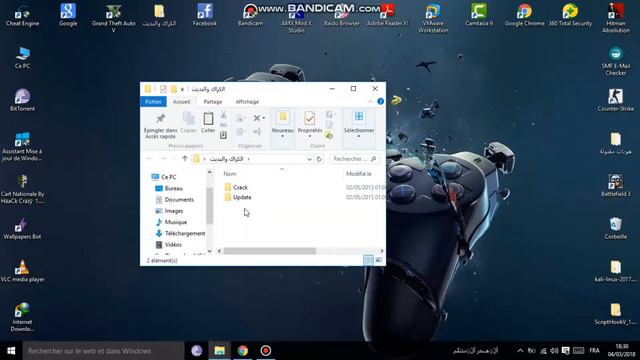Open ScriptHookV folder on desktop
640x360 pixels.
click(616, 313)
